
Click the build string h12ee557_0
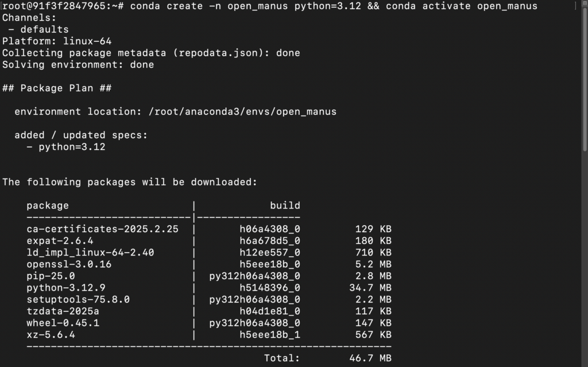pyautogui.click(x=270, y=253)
